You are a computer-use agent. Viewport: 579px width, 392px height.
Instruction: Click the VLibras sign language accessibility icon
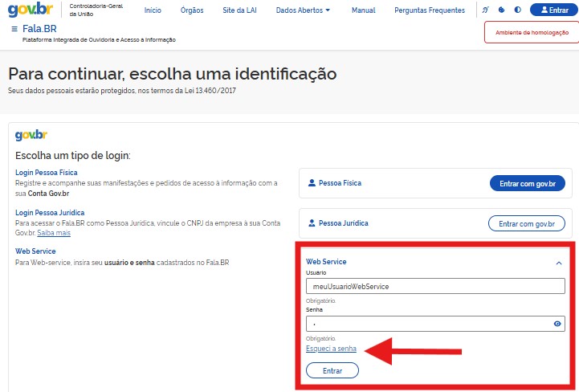[x=485, y=10]
